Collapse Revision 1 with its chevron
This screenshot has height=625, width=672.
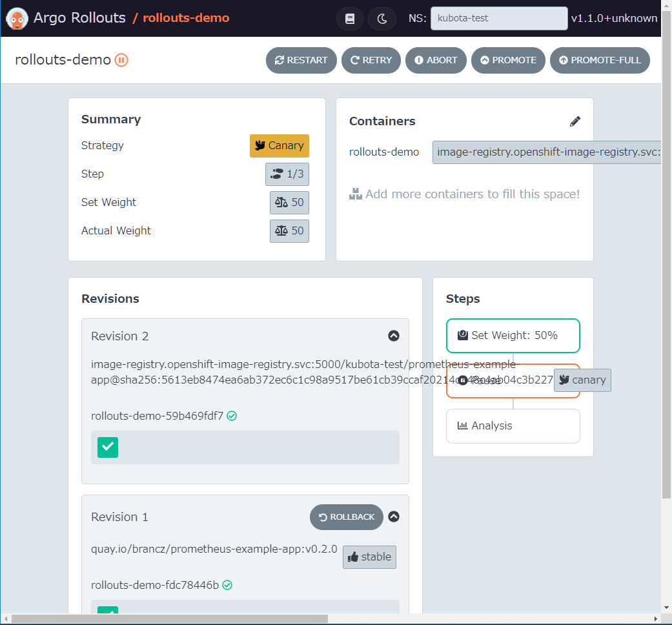point(394,517)
